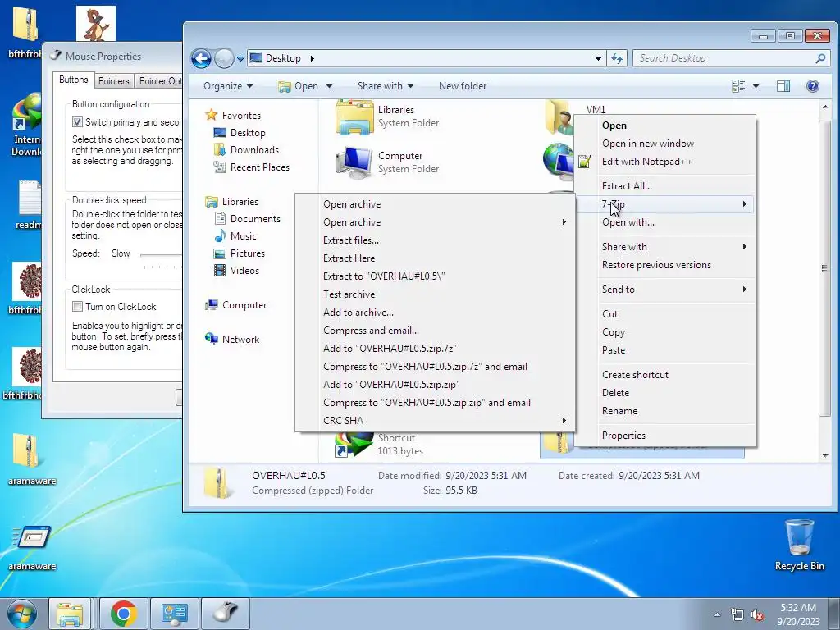Open File Explorer from the taskbar
The height and width of the screenshot is (630, 840).
pos(71,614)
